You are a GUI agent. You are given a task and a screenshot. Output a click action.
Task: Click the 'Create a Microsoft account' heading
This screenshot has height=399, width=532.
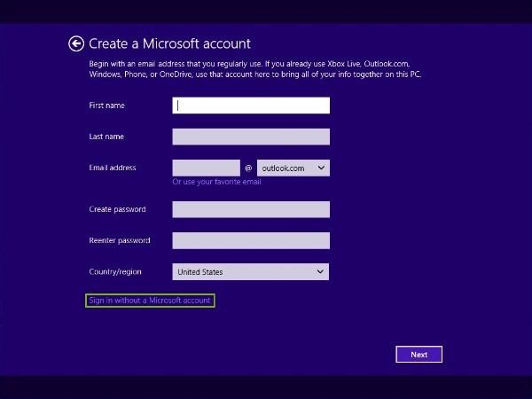point(169,43)
